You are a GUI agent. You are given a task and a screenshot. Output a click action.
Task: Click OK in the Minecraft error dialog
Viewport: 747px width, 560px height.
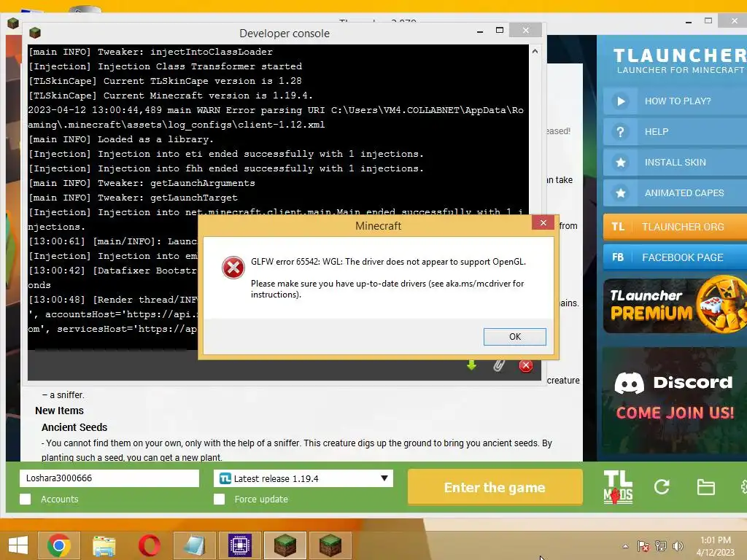point(514,337)
